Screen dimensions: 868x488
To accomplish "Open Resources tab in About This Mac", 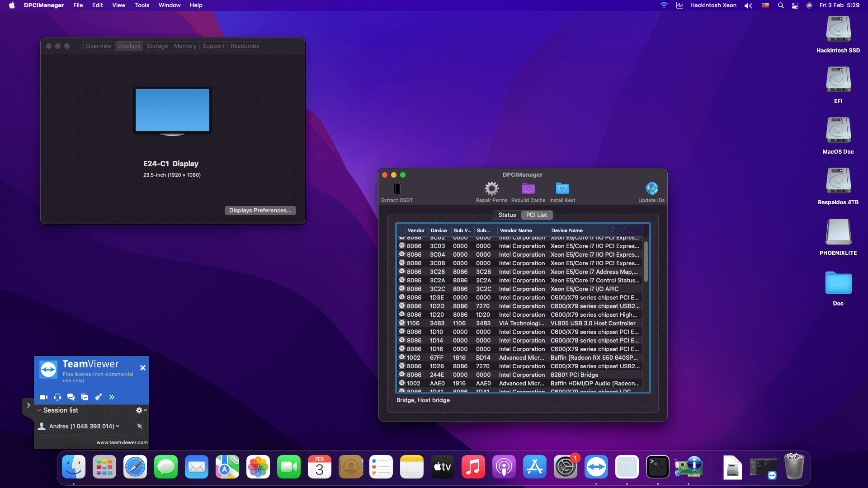I will pos(245,46).
